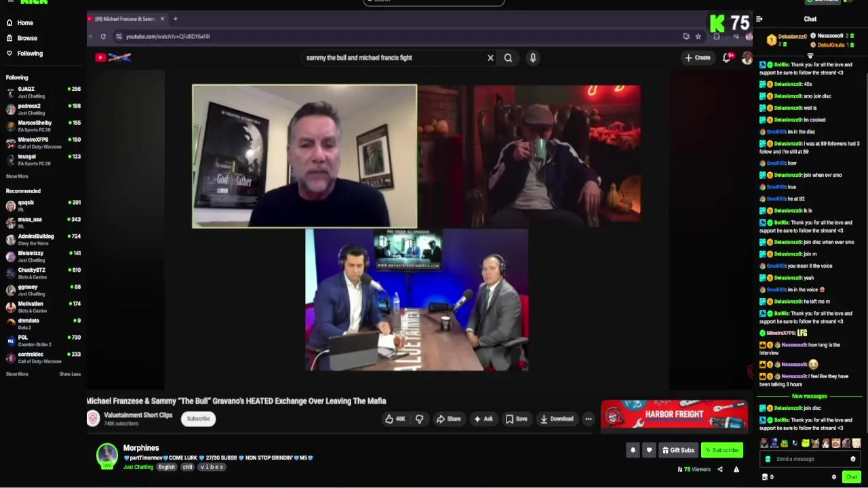Open a new browser tab

point(175,18)
